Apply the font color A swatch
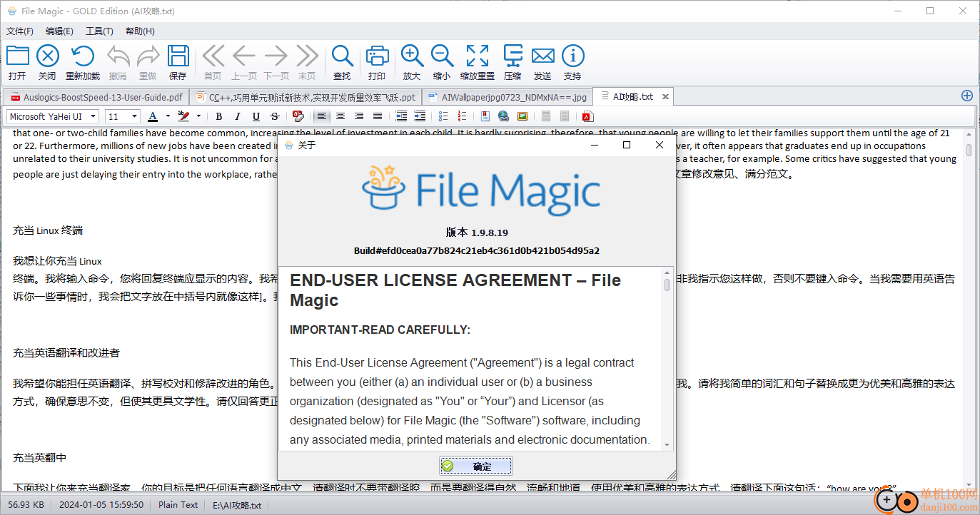 tap(152, 116)
